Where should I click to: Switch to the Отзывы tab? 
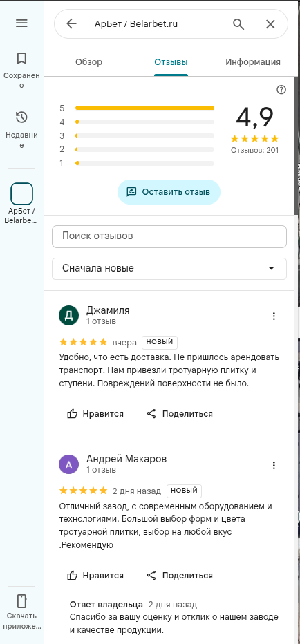[171, 62]
